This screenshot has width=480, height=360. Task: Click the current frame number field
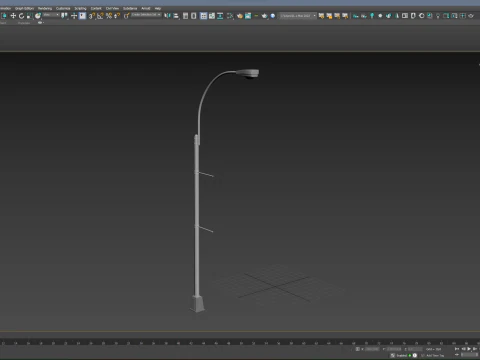coord(470,355)
